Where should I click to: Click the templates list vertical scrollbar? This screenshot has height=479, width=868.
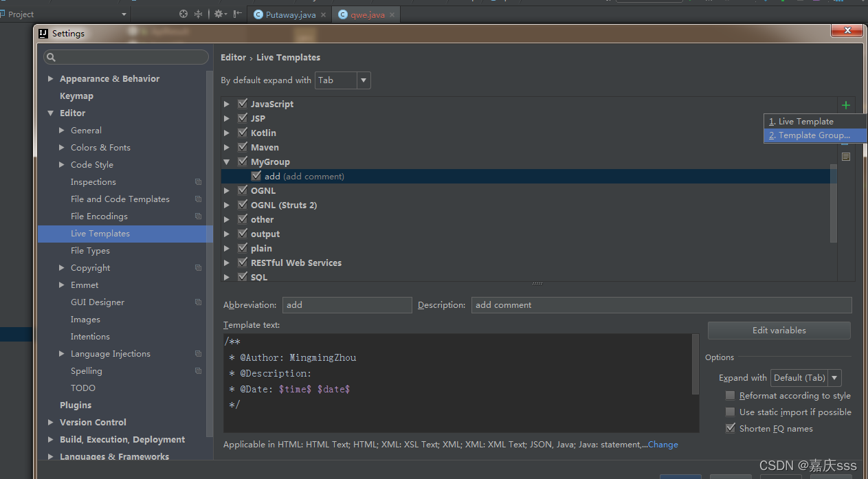click(834, 203)
